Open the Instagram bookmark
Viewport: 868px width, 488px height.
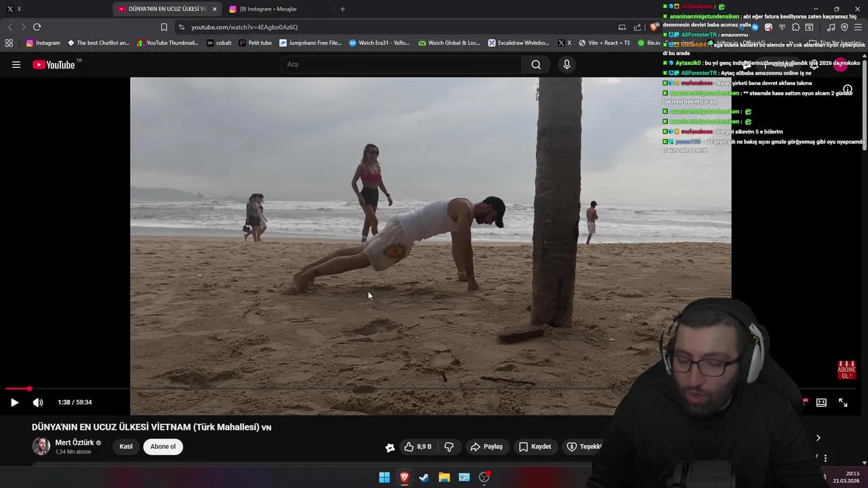[x=43, y=43]
